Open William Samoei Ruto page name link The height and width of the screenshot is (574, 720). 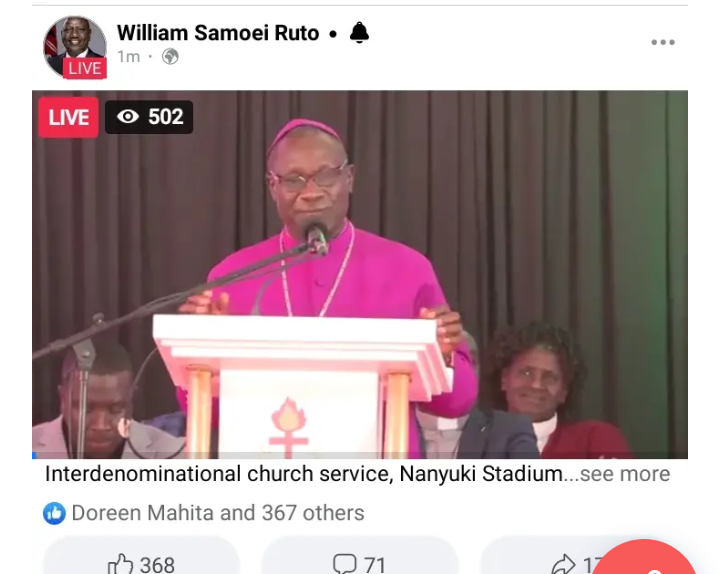(218, 33)
